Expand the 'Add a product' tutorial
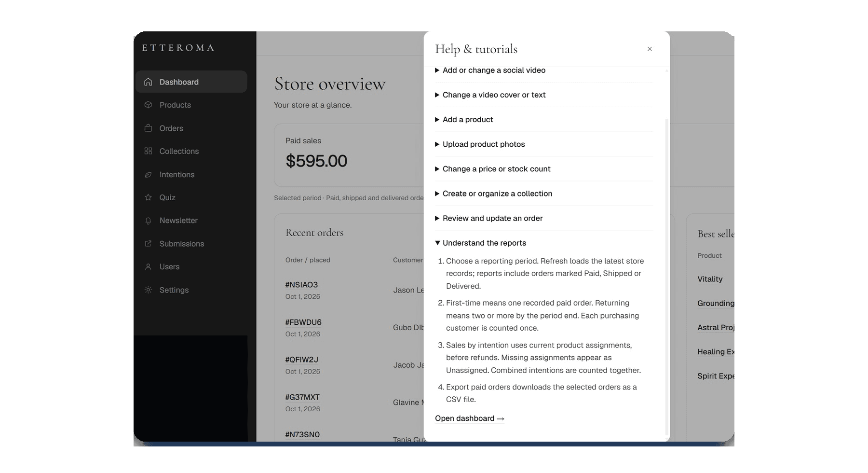868x473 pixels. [543, 120]
